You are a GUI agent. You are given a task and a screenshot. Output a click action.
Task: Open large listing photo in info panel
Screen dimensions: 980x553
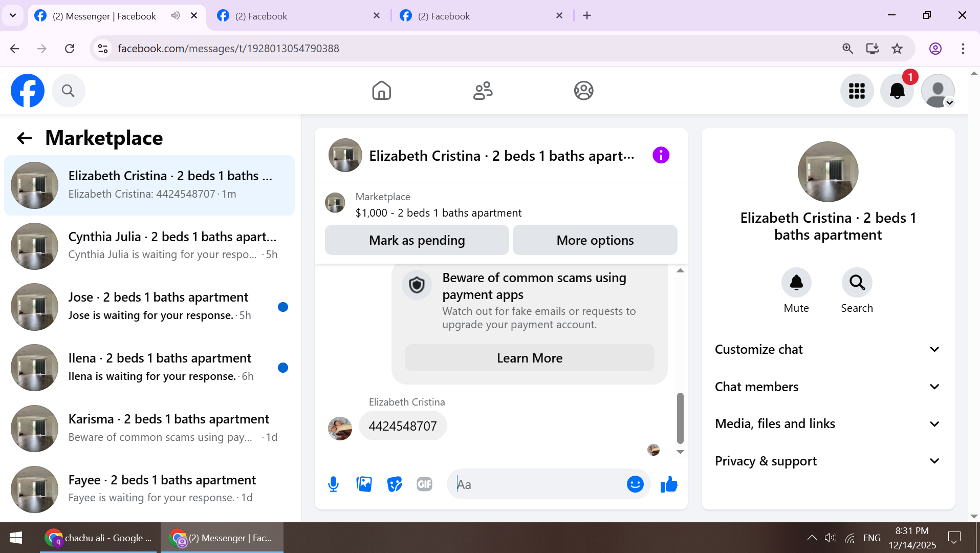coord(828,172)
